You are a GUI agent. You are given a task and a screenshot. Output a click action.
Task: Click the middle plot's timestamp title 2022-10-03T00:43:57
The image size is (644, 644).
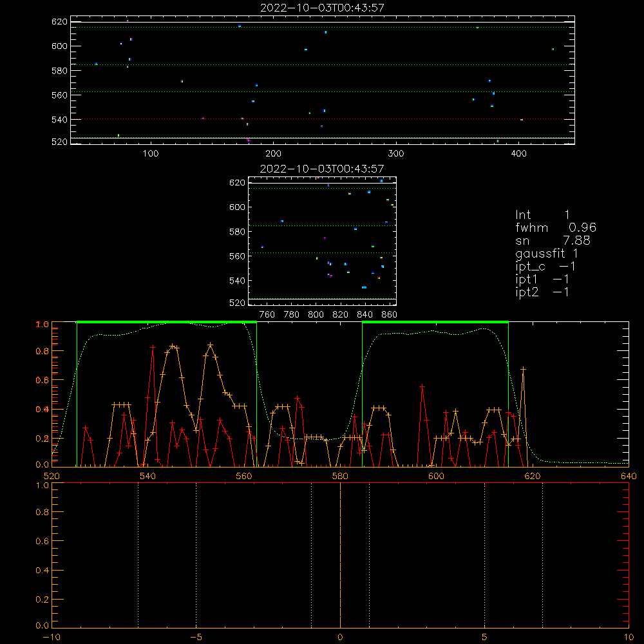[x=322, y=169]
